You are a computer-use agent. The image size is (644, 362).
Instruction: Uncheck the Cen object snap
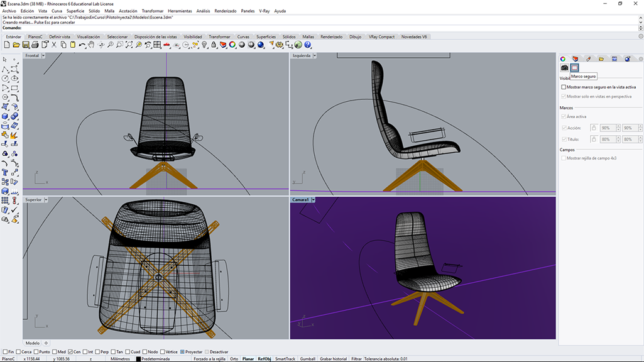click(x=70, y=352)
